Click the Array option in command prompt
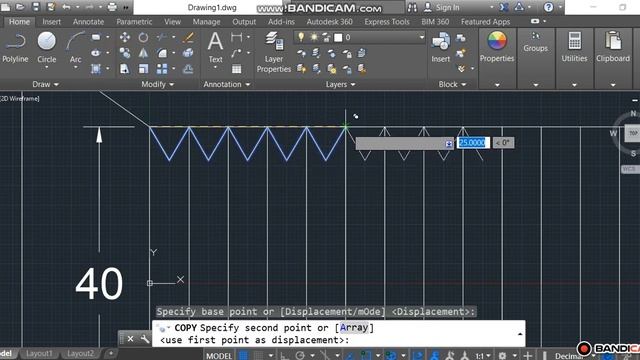Viewport: 640px width, 360px height. click(354, 327)
